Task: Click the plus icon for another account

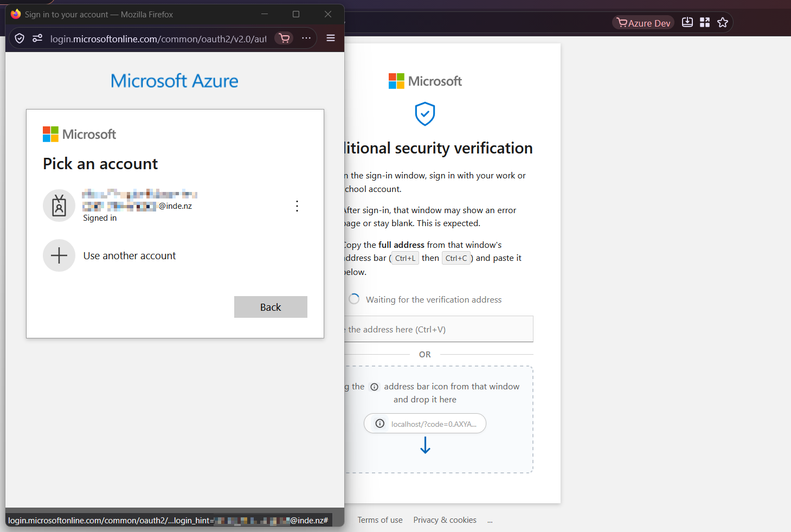Action: tap(59, 255)
